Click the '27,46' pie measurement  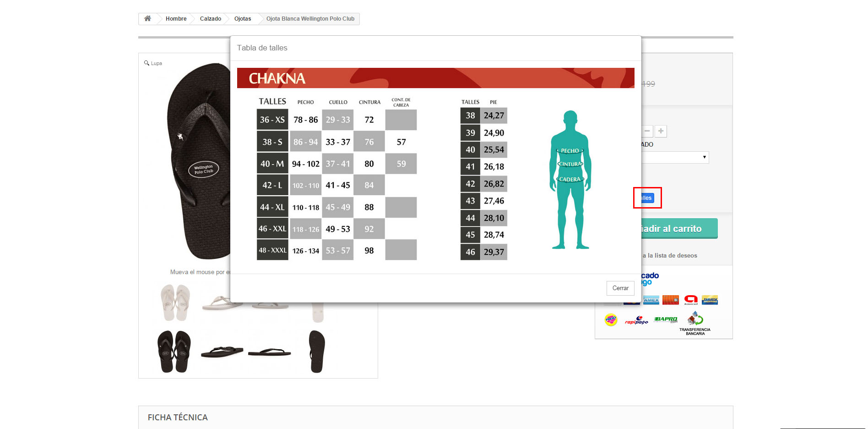pyautogui.click(x=494, y=201)
